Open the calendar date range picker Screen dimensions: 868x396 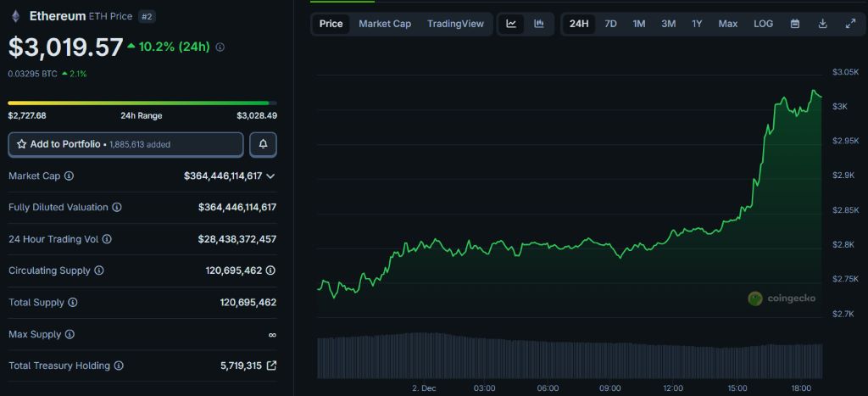[795, 24]
